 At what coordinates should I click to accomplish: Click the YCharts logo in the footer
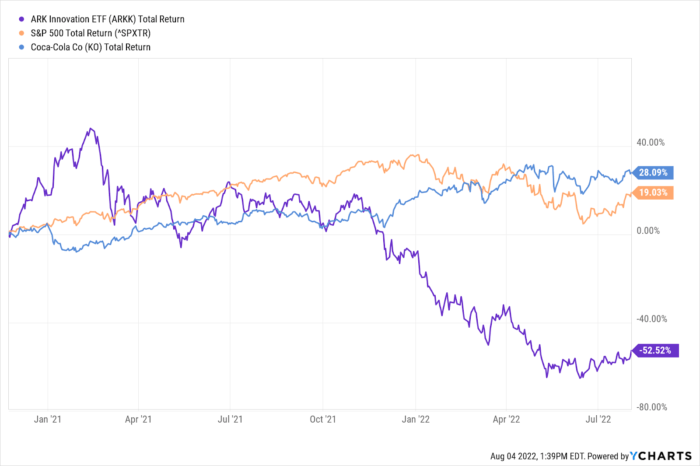(x=660, y=456)
